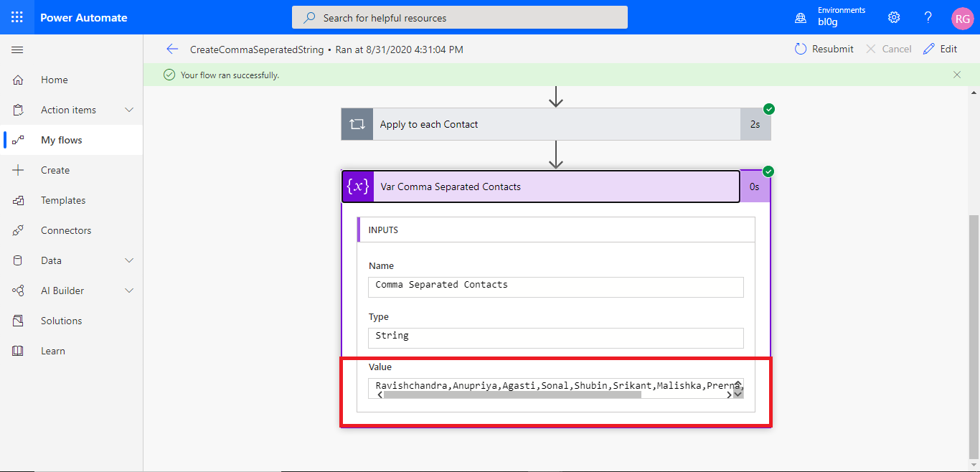The image size is (980, 472).
Task: Click the Apply to each loop icon
Action: tap(357, 123)
